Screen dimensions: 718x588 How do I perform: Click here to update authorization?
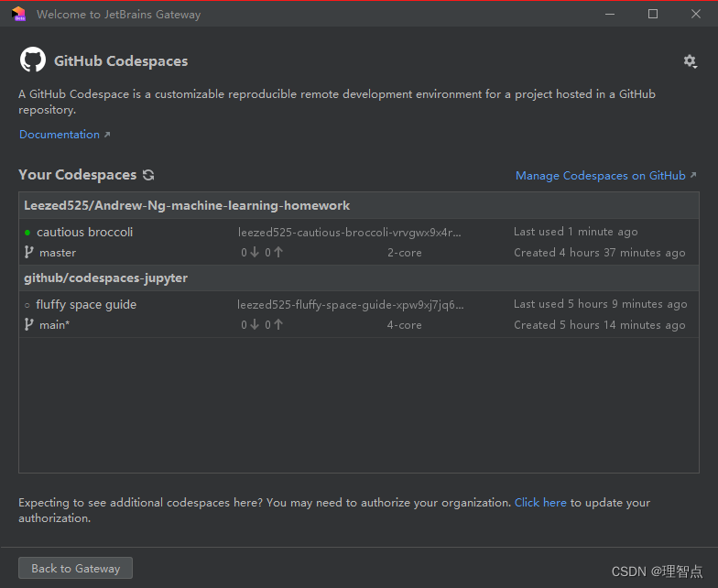(x=540, y=502)
